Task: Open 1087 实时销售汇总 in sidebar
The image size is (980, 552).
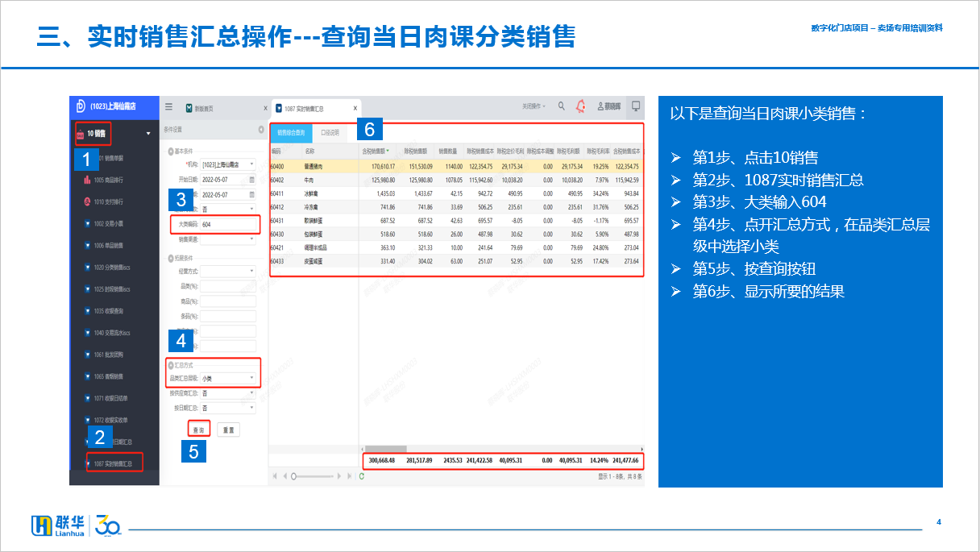Action: click(112, 463)
